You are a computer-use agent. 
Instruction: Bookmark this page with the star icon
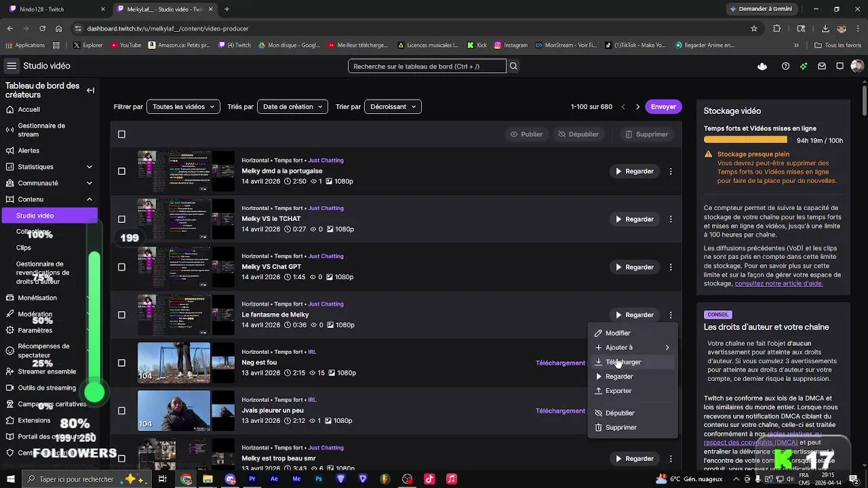(x=753, y=28)
